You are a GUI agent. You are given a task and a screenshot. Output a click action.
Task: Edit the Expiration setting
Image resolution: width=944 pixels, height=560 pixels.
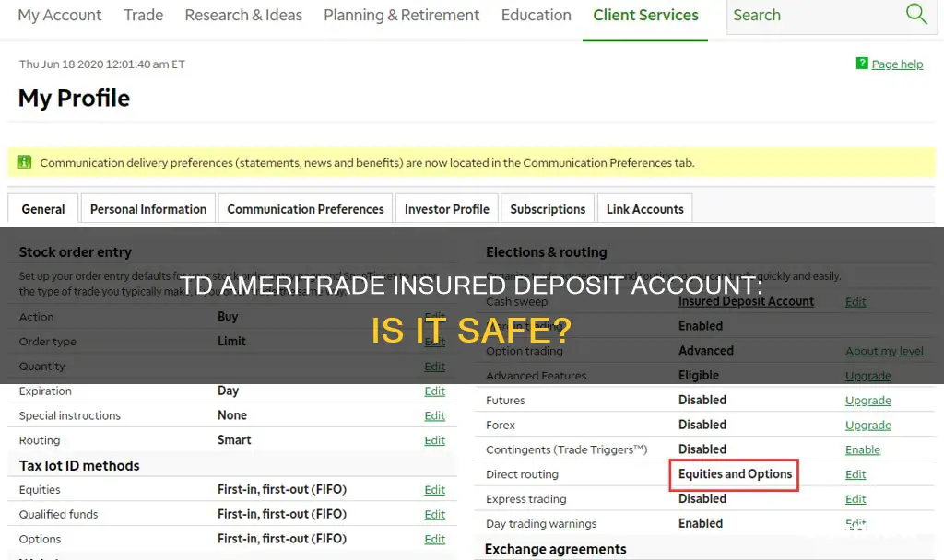tap(435, 391)
